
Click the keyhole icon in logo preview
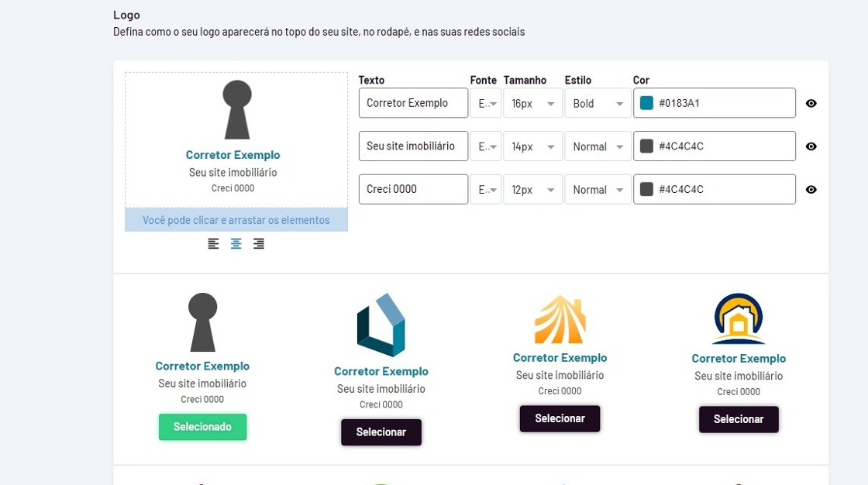pyautogui.click(x=237, y=110)
